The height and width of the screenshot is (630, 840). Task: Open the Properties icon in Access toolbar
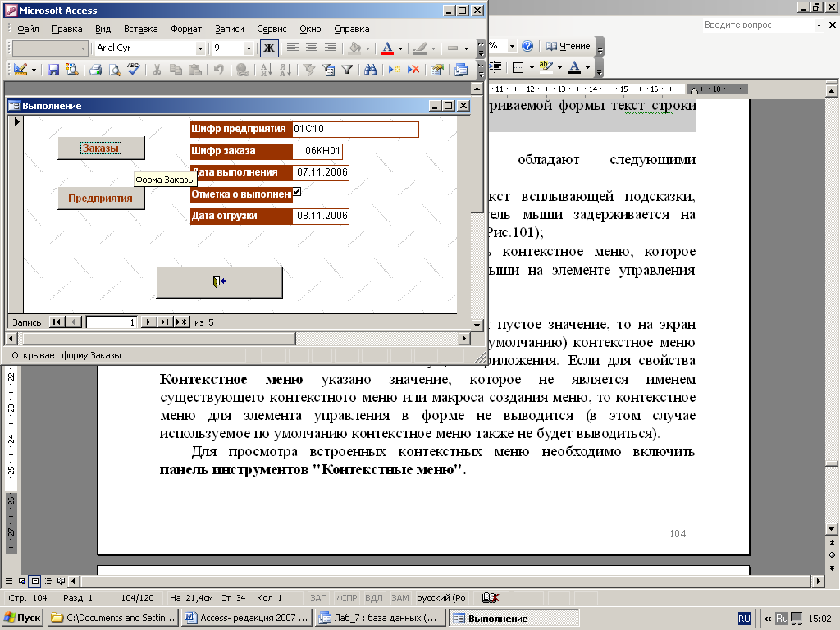coord(437,69)
